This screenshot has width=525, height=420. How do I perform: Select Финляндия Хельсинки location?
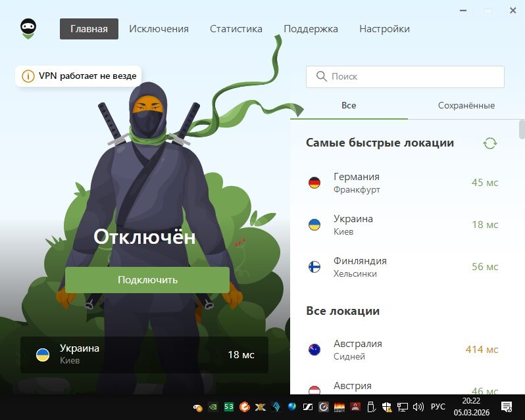[404, 267]
